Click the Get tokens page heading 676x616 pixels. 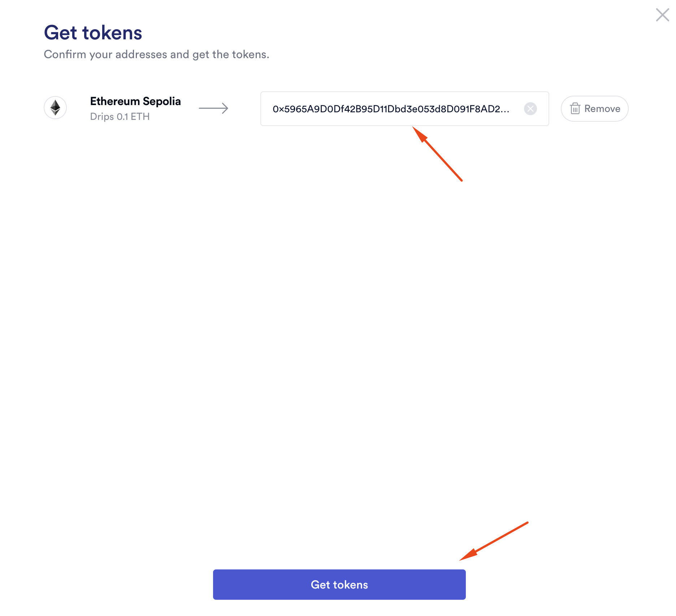(93, 33)
